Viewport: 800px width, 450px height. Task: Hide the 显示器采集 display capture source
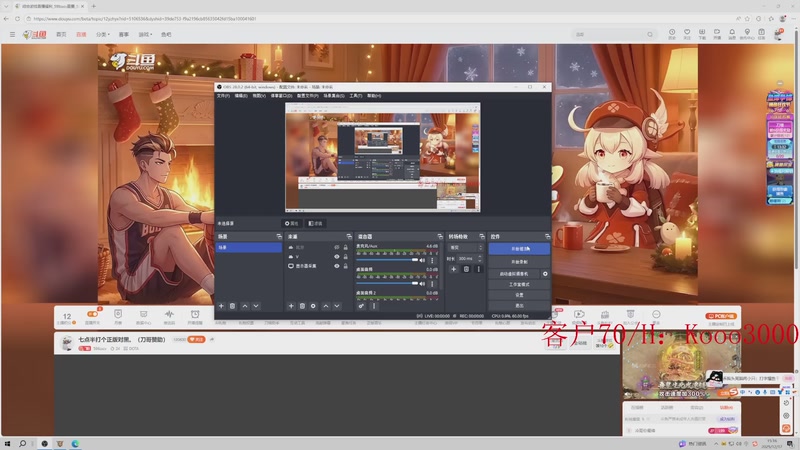(x=337, y=266)
